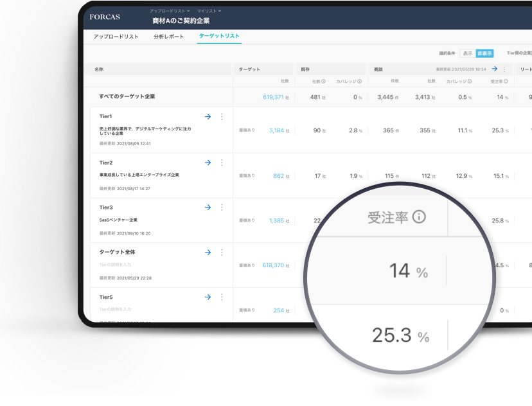
Task: Click info icon in magnified 受注率 header
Action: point(419,216)
